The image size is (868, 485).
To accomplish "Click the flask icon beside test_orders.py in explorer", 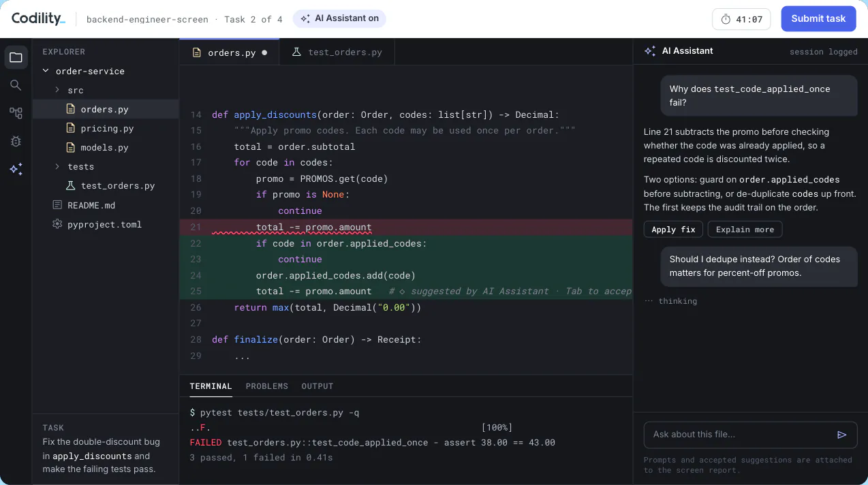I will [70, 185].
